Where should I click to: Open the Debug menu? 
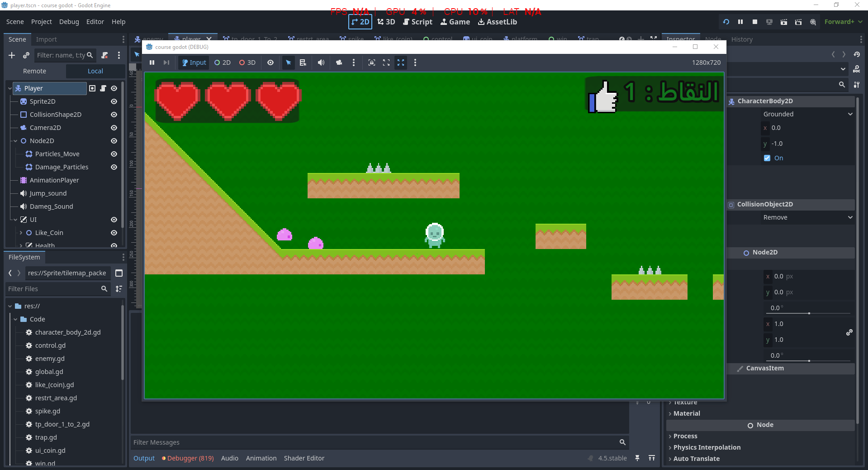(69, 22)
